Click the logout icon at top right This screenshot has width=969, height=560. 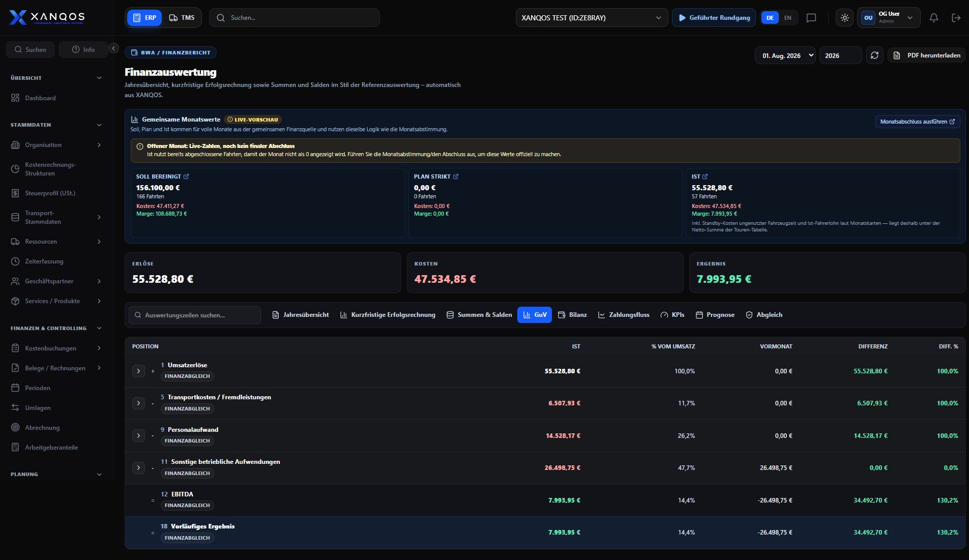click(956, 18)
